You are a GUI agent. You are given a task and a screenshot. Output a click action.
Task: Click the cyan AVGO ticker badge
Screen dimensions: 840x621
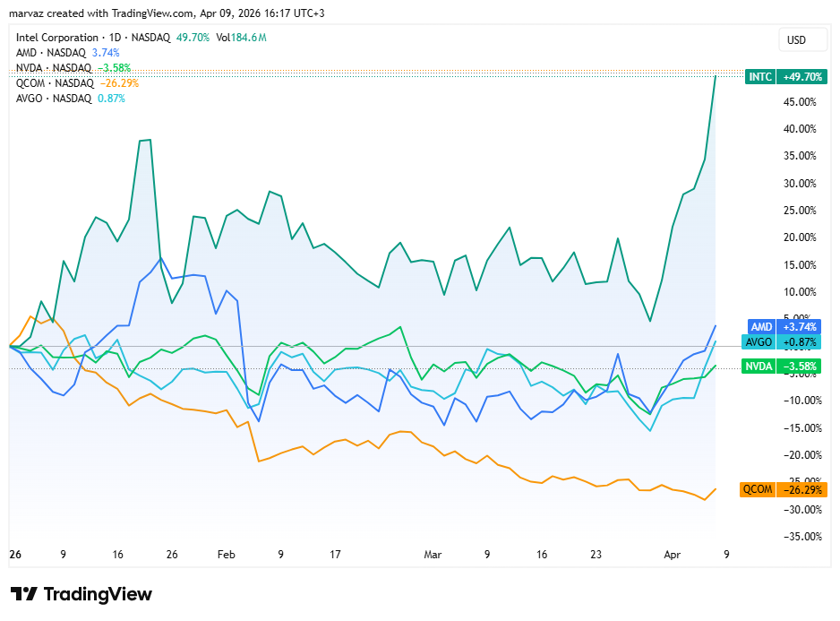(759, 341)
